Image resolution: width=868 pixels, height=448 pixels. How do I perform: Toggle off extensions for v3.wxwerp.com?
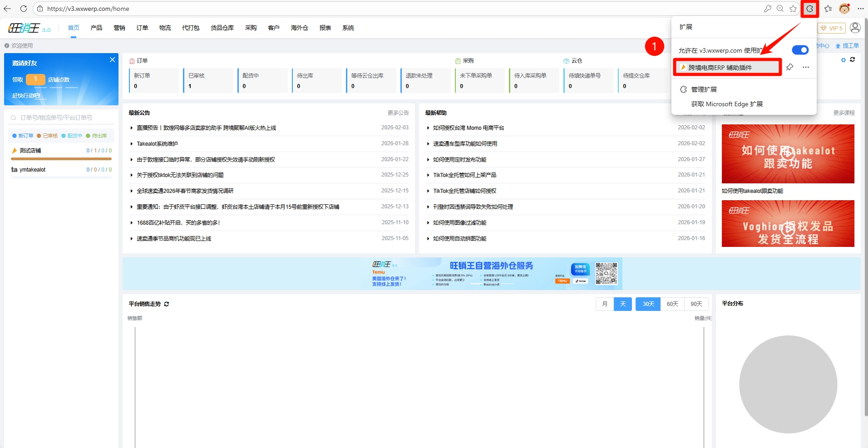coord(800,50)
